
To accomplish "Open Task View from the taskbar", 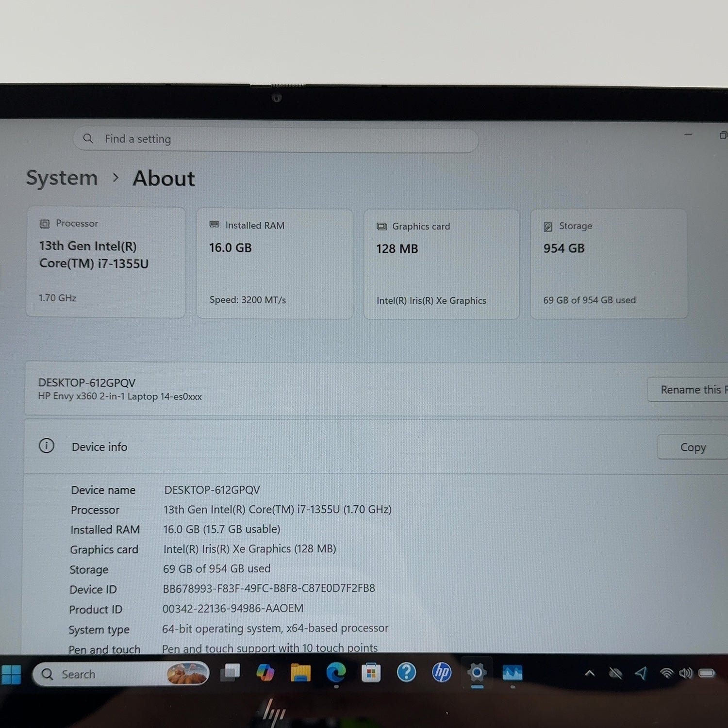I will point(230,673).
